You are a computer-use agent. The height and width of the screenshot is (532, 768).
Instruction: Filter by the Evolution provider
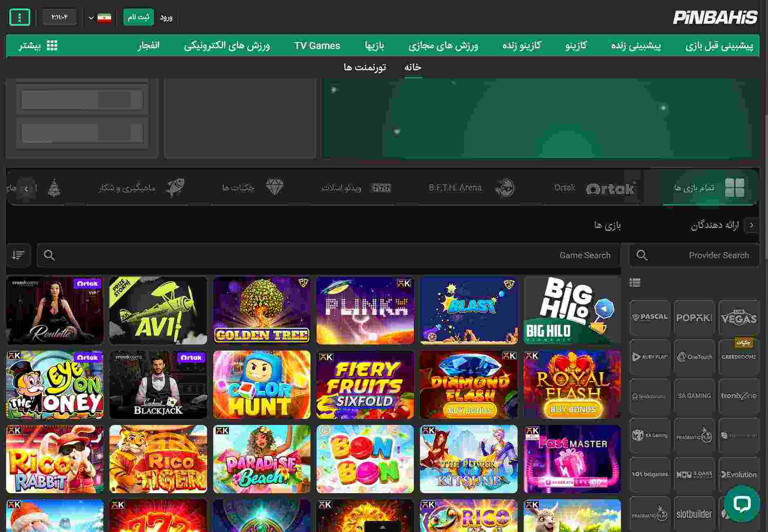point(739,474)
